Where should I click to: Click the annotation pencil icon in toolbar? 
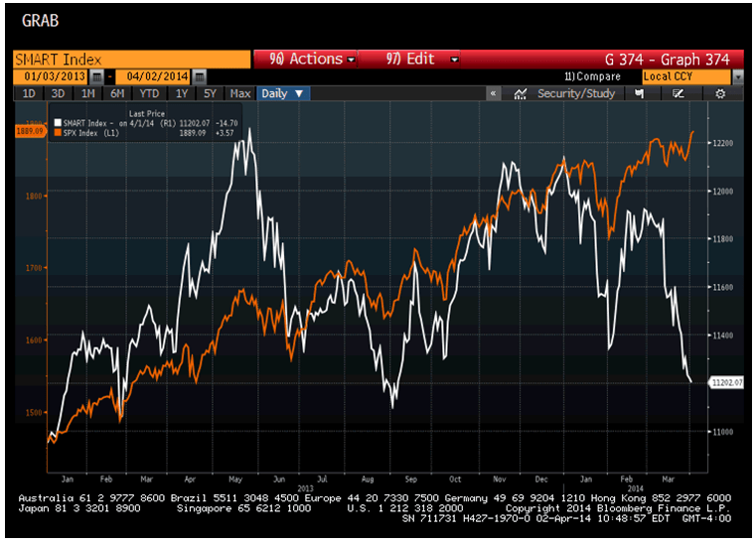click(680, 93)
